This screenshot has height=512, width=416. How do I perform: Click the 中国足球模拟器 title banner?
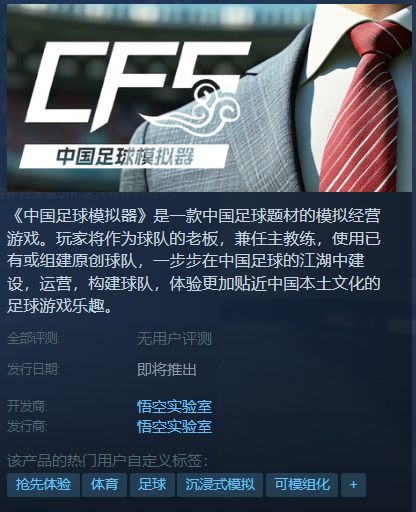(x=124, y=156)
